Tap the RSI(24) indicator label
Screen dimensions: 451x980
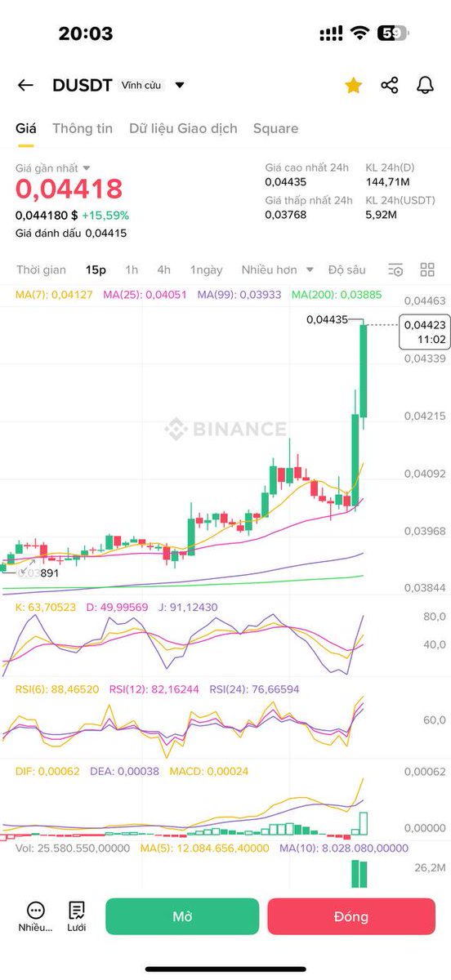tap(254, 689)
